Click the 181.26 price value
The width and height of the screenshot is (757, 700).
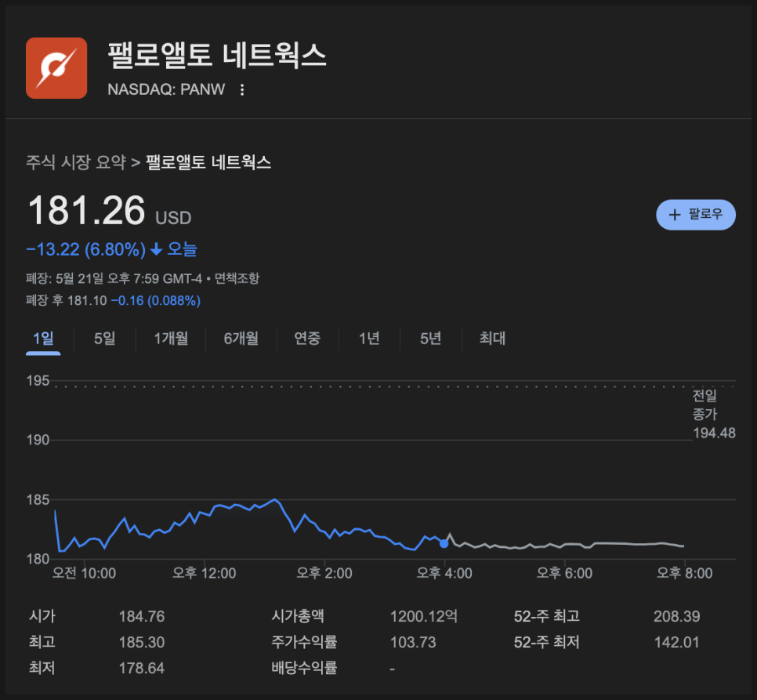(86, 211)
